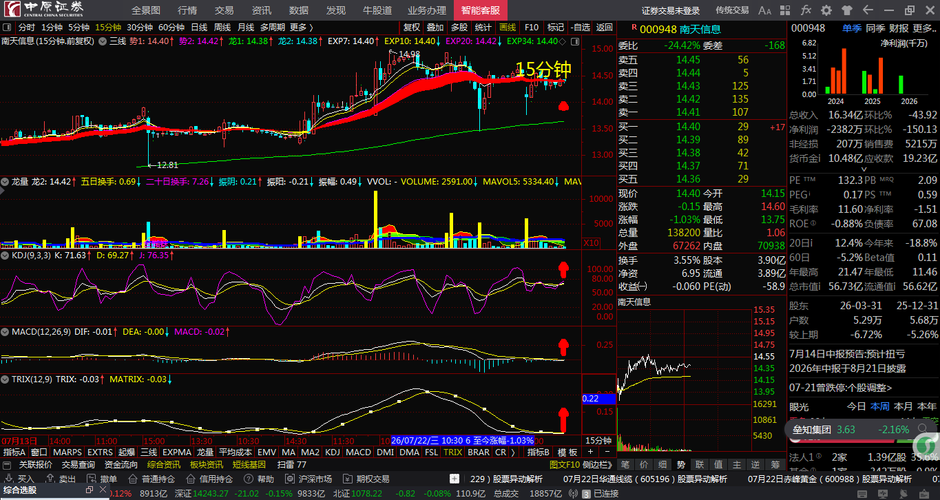This screenshot has height=500, width=940.
Task: Click the 传统交易 button
Action: (732, 10)
